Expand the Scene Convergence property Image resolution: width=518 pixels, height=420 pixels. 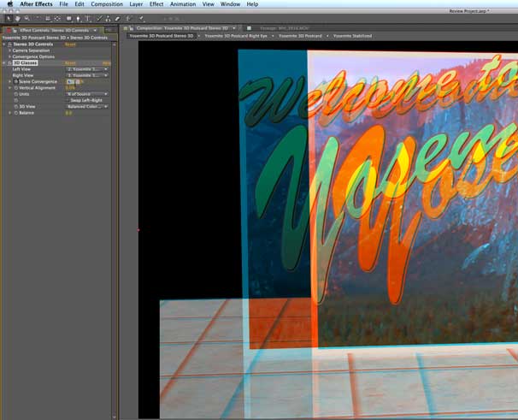(x=9, y=81)
